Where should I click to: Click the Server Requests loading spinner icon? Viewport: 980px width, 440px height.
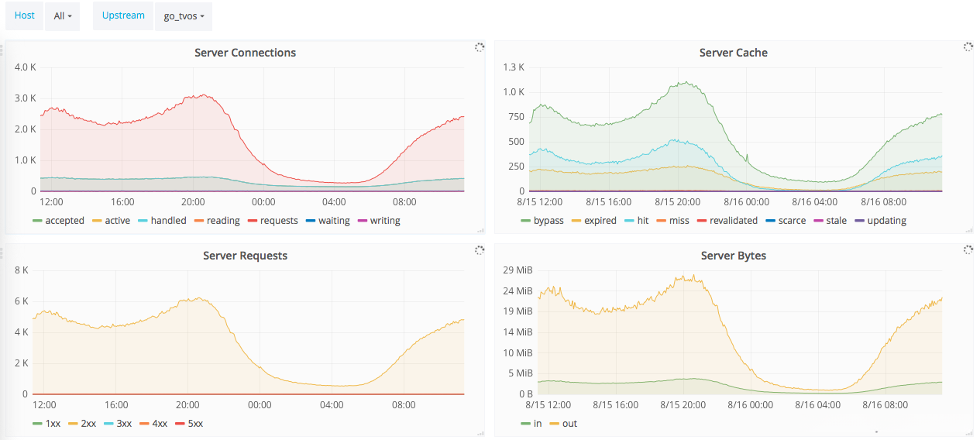480,250
